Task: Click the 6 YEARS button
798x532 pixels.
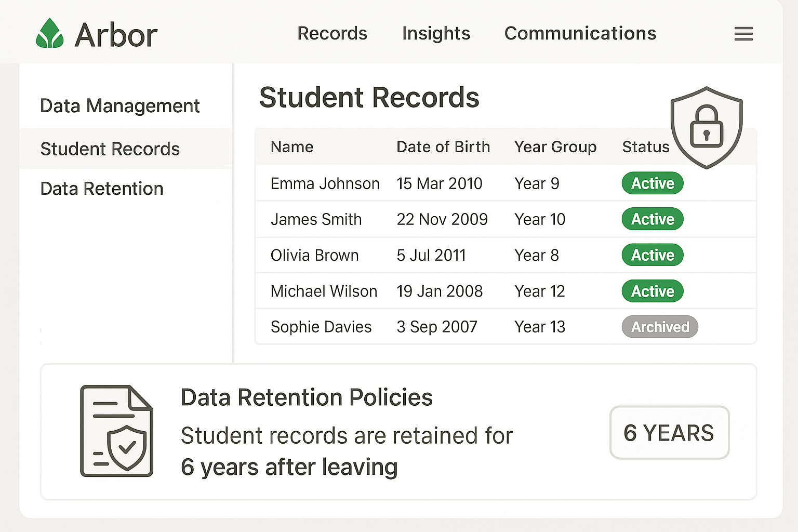Action: coord(669,433)
